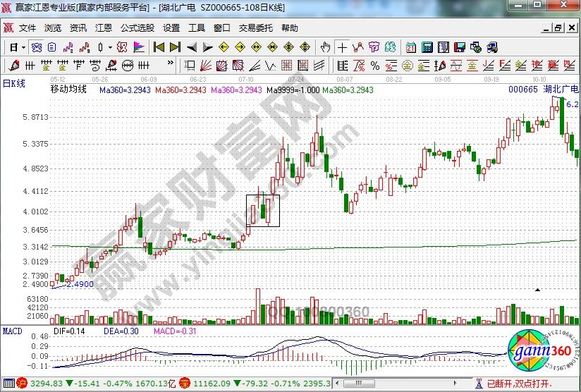The width and height of the screenshot is (581, 392).
Task: Click the percent sign drawing tool
Action: pyautogui.click(x=374, y=66)
